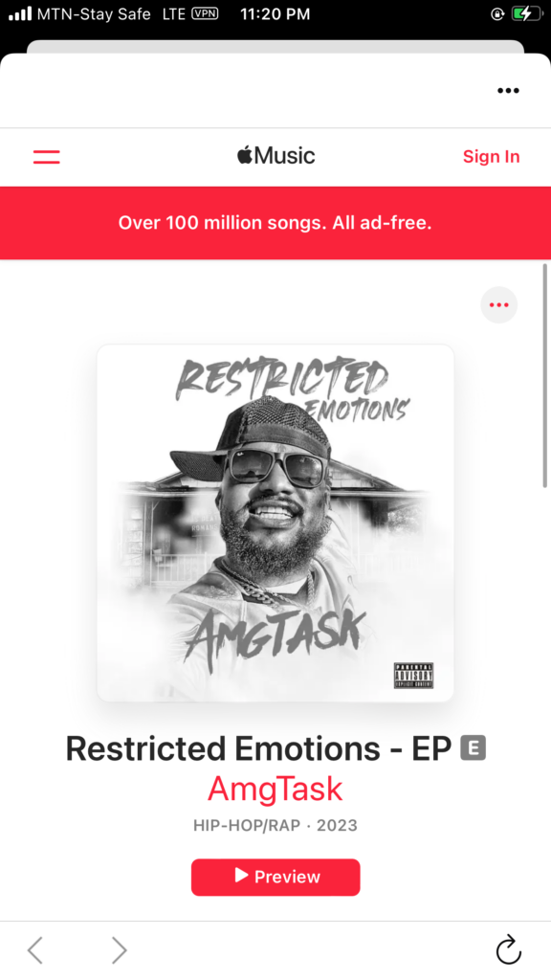The width and height of the screenshot is (551, 980).
Task: Tap the VPN status indicator
Action: click(205, 13)
